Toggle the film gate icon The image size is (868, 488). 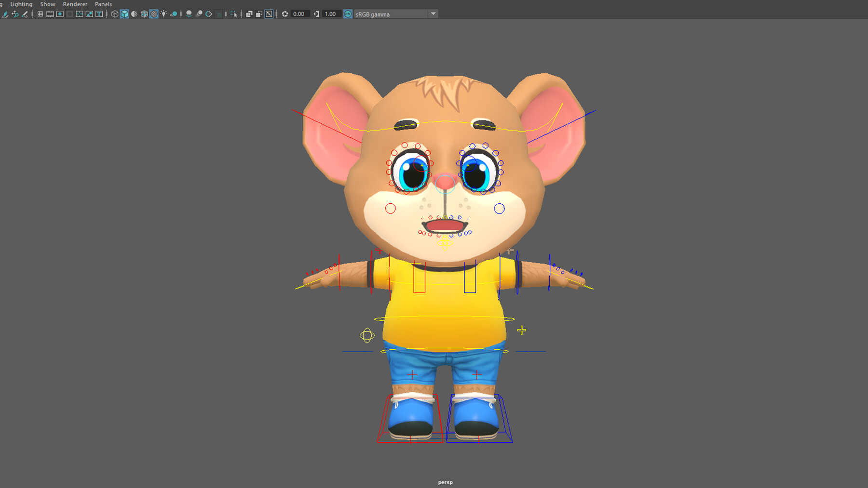pos(50,14)
